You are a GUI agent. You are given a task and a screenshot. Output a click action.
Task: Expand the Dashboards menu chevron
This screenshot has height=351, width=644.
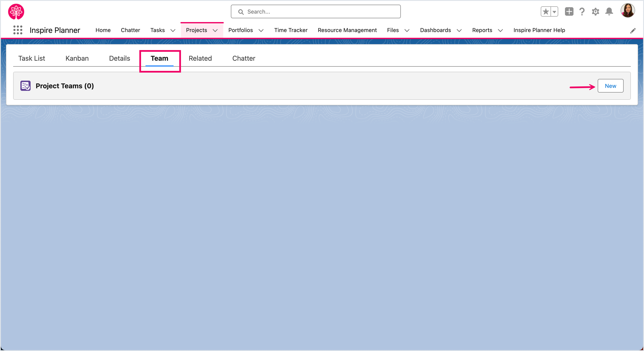459,31
